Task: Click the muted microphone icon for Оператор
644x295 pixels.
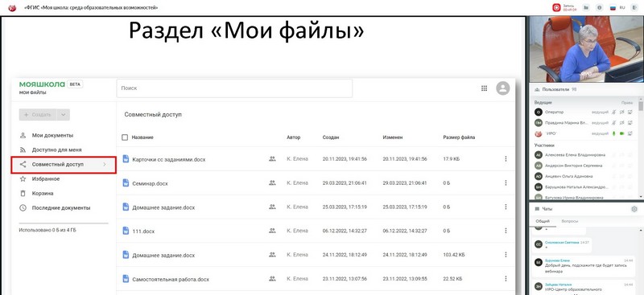Action: (613, 112)
